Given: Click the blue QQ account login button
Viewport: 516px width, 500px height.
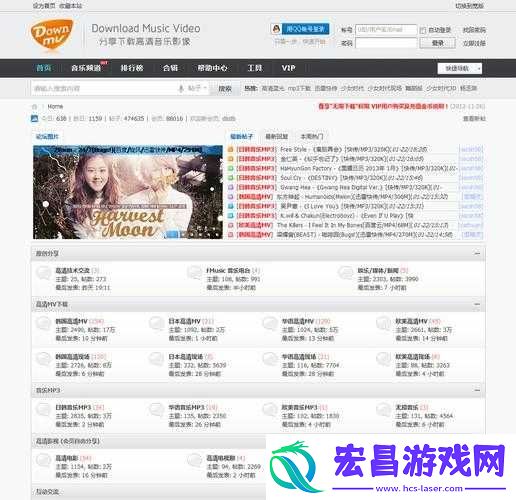Looking at the screenshot, I should pyautogui.click(x=305, y=29).
